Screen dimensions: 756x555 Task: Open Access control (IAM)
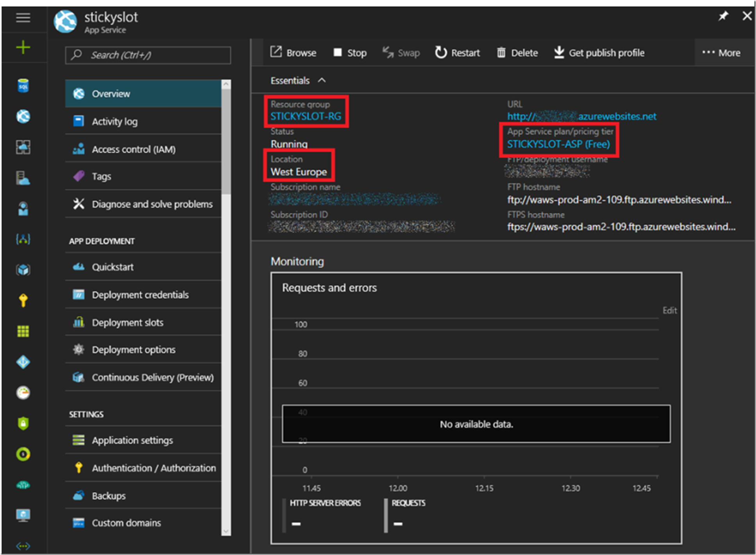point(143,149)
